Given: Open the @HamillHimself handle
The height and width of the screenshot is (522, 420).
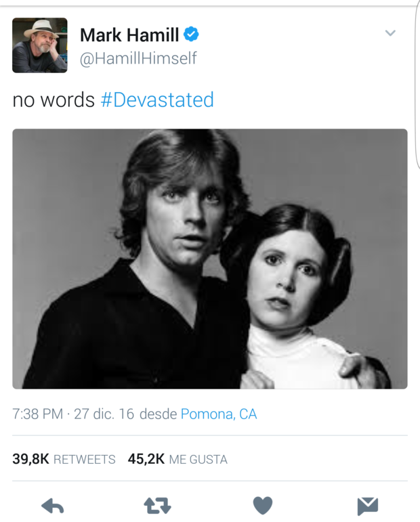Looking at the screenshot, I should point(138,58).
